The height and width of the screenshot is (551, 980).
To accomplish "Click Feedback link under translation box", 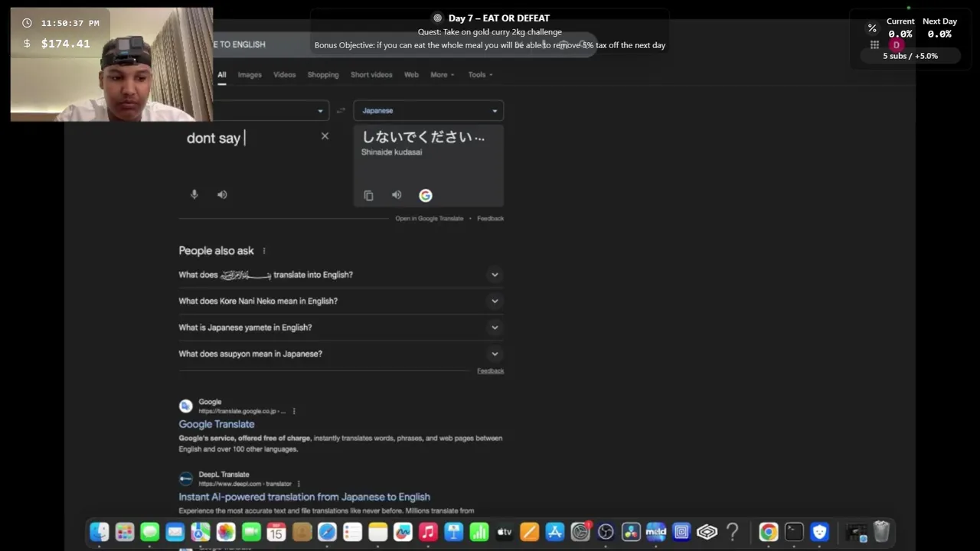I will click(x=490, y=219).
